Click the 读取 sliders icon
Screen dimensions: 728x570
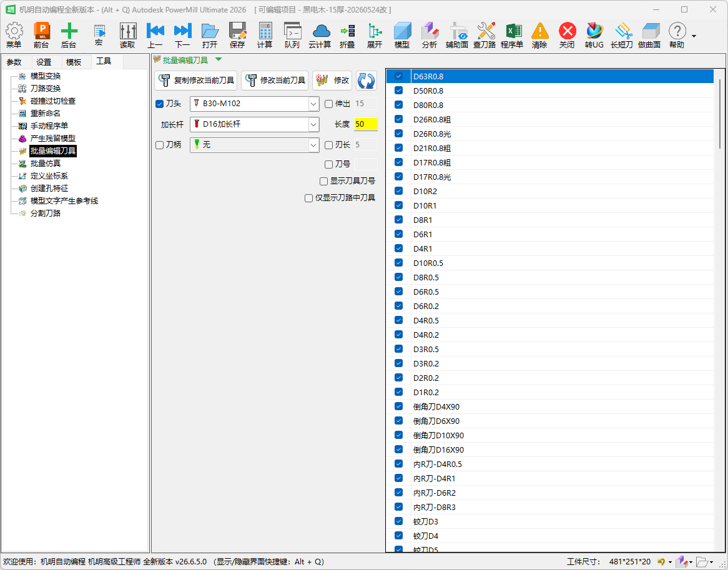(127, 31)
